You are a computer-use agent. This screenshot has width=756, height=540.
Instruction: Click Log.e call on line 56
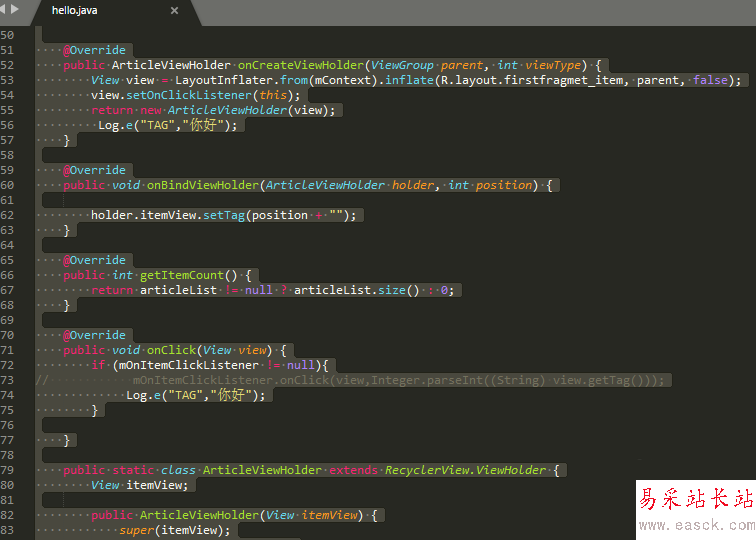[x=168, y=125]
